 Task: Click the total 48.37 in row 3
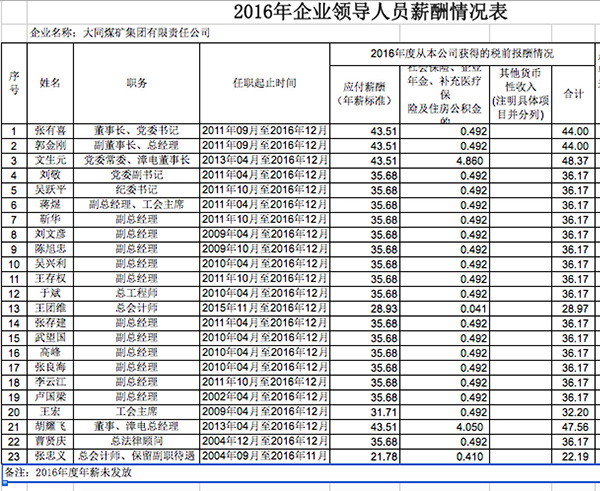tap(573, 161)
